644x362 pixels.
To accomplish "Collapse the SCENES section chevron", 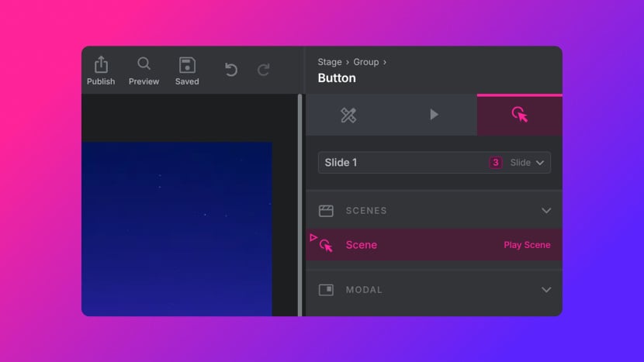I will [546, 211].
